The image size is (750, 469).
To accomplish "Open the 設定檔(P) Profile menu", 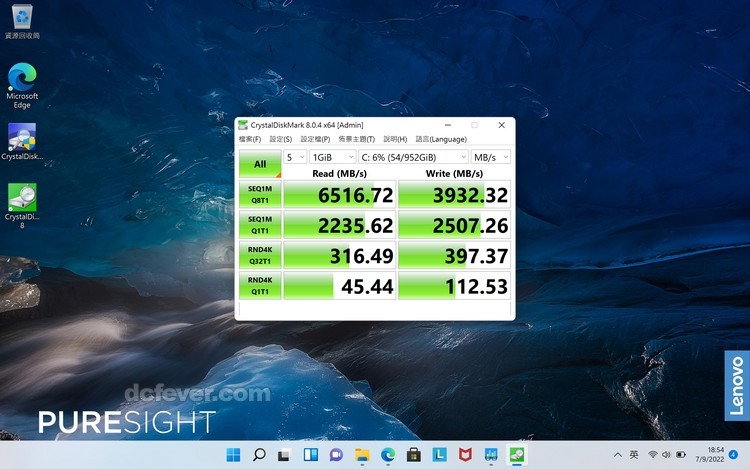I will click(315, 139).
